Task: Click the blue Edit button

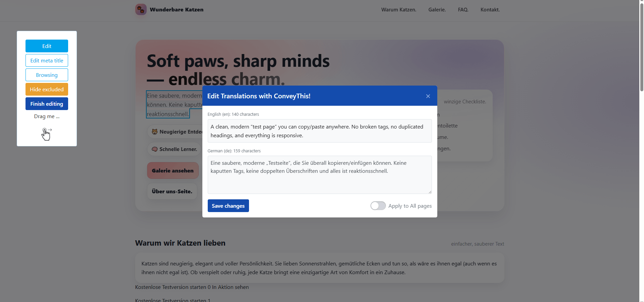Action: click(x=47, y=46)
